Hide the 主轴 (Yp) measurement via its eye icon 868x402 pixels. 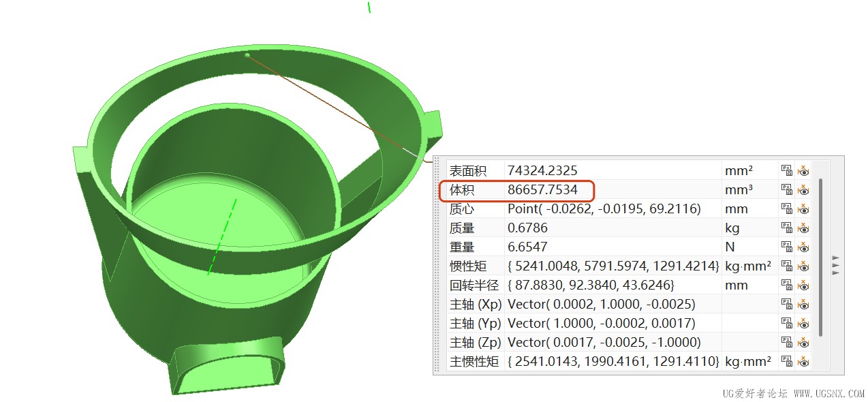coord(803,323)
